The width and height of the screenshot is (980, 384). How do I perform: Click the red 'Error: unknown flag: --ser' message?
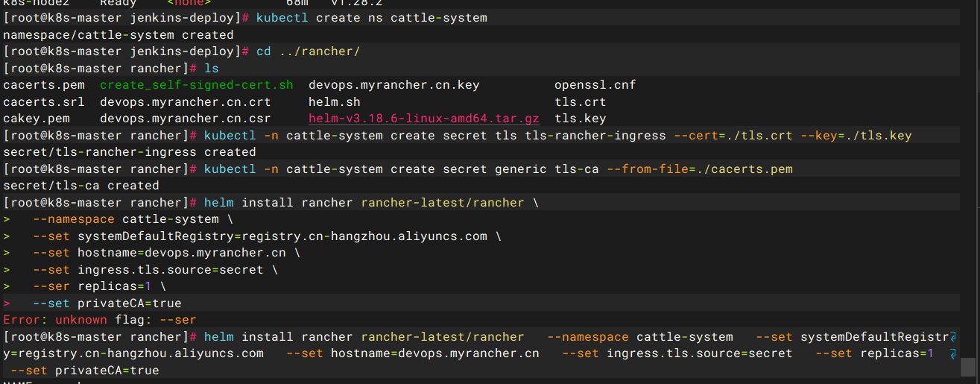100,320
